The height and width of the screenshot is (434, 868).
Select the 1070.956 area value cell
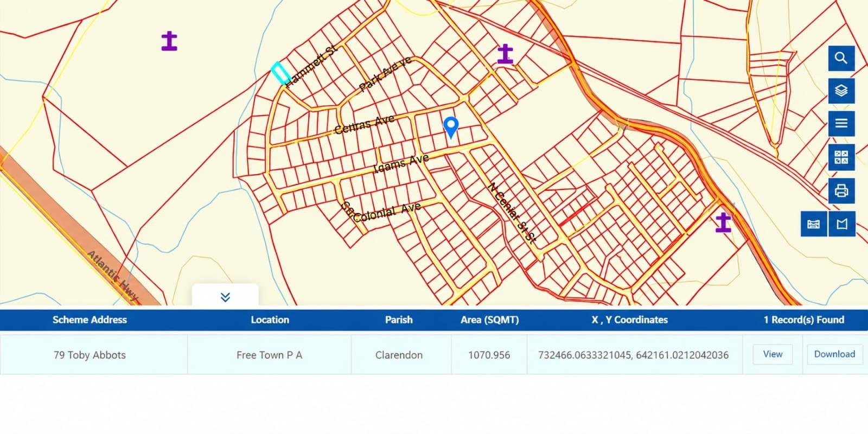[x=489, y=355]
